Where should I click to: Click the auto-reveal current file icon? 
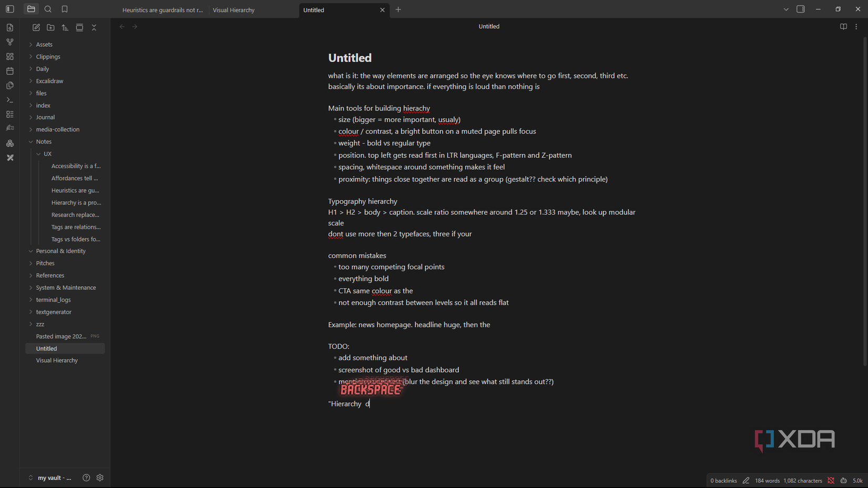[x=79, y=27]
